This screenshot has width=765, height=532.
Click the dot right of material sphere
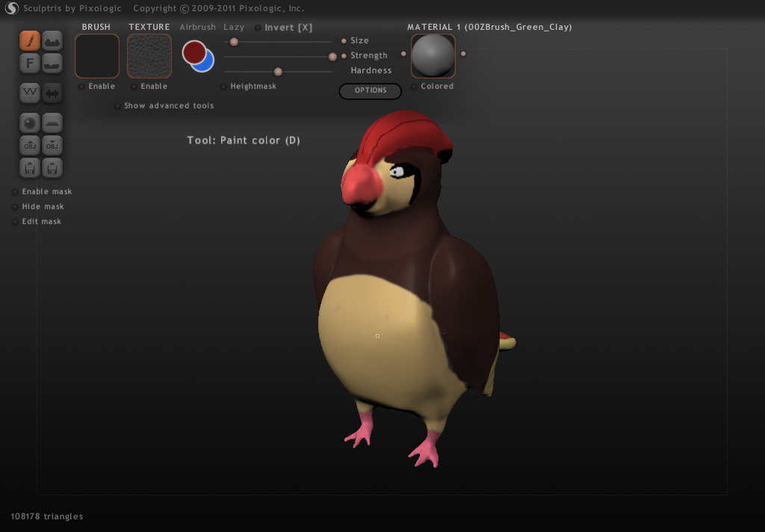(x=463, y=54)
